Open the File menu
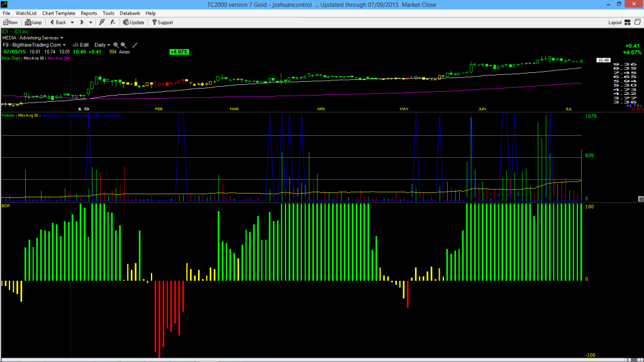Viewport: 644px width, 362px height. (x=6, y=13)
